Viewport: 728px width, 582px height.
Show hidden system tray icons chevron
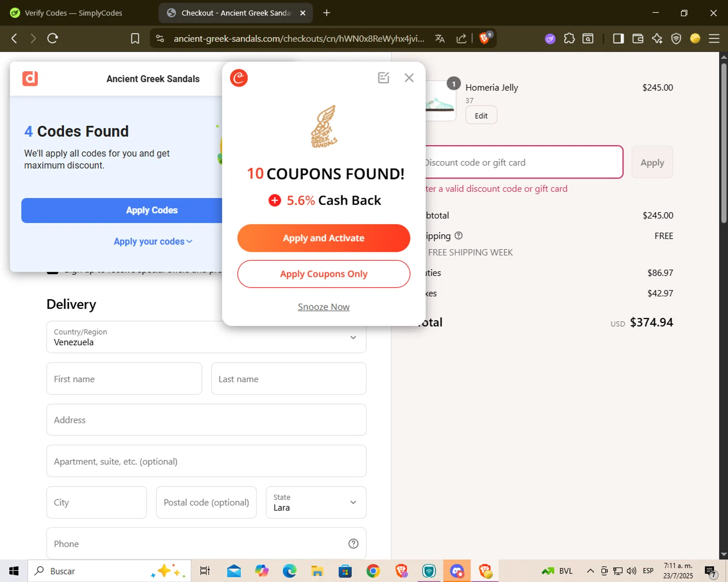(x=590, y=571)
